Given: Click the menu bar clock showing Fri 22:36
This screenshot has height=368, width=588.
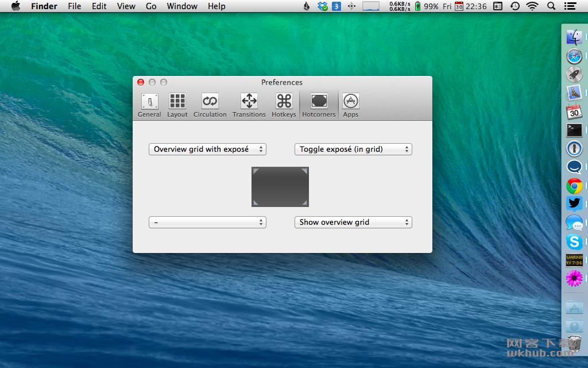Looking at the screenshot, I should [465, 6].
